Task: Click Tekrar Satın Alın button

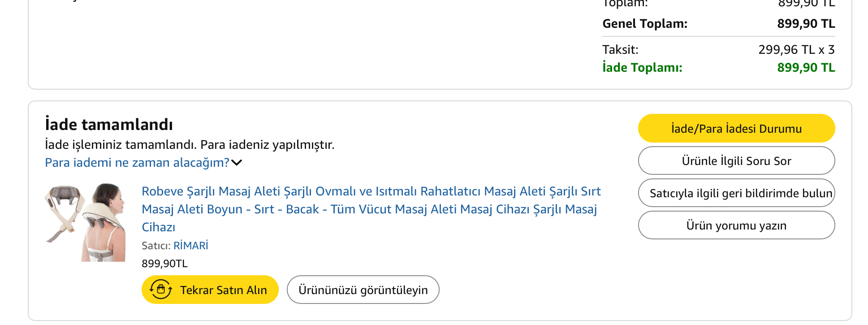Action: 210,290
